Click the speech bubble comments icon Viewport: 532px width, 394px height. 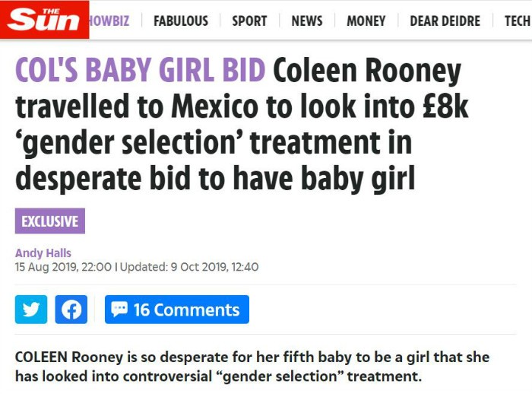(119, 309)
